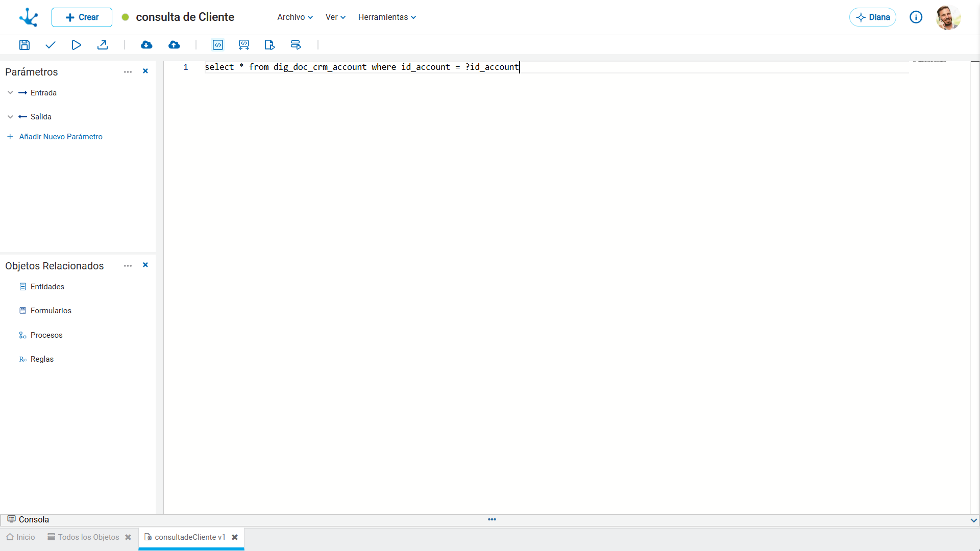The width and height of the screenshot is (980, 551).
Task: Click the publish arrow icon
Action: pyautogui.click(x=103, y=45)
